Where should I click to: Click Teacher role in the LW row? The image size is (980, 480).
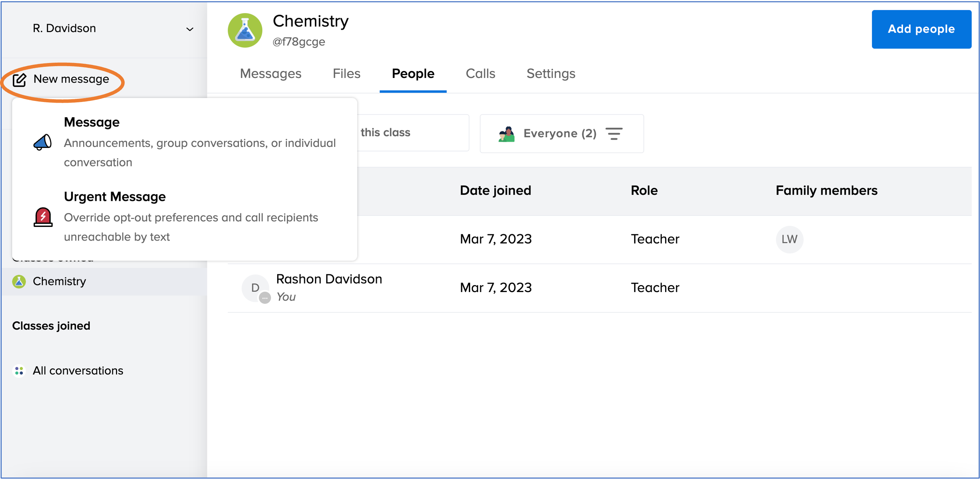click(655, 239)
